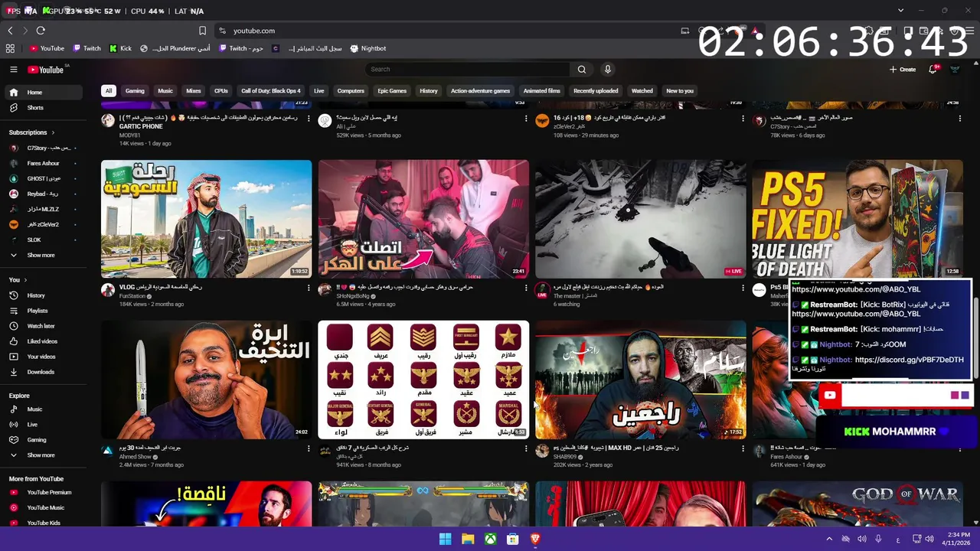Screen dimensions: 980x551
Task: Play the military ranks video thumbnail
Action: coord(423,380)
